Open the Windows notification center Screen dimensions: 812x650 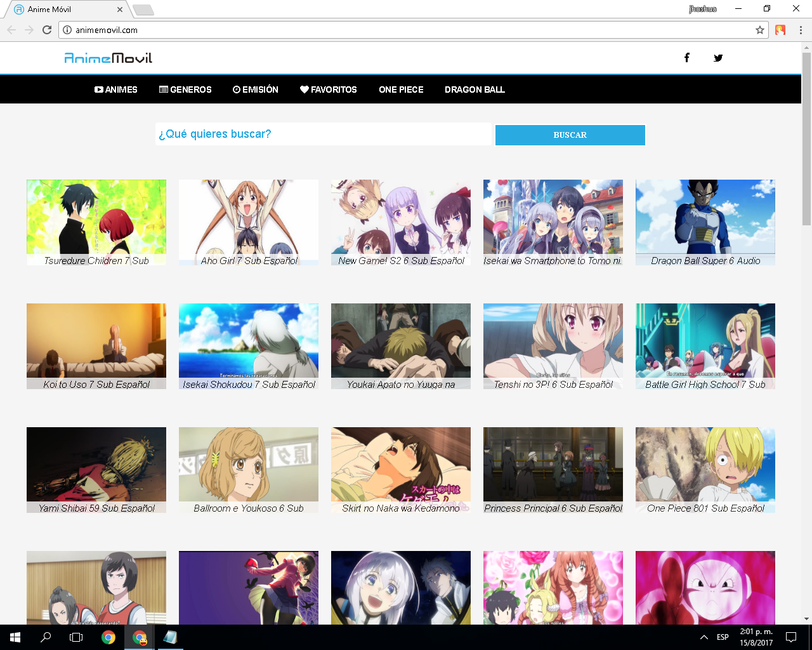point(791,637)
